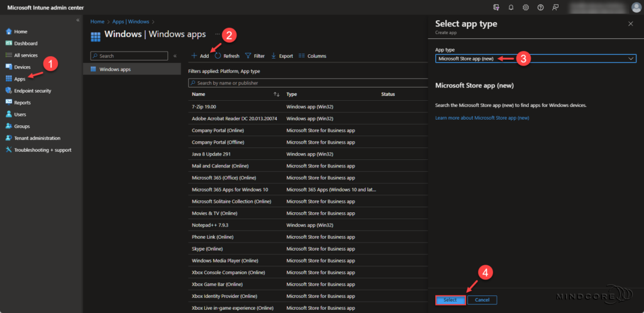The width and height of the screenshot is (644, 313).
Task: Open Microsoft 365 Apps for Windows 10
Action: pos(230,190)
